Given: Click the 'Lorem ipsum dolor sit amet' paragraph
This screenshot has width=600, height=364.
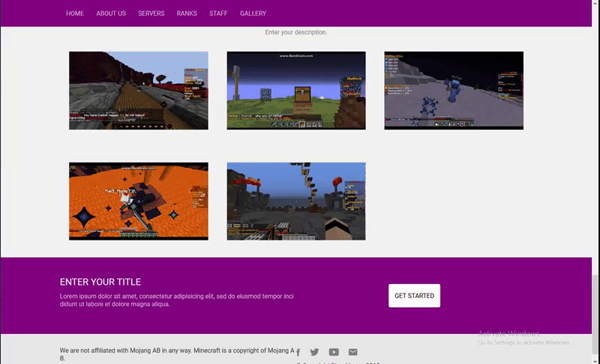Looking at the screenshot, I should 177,300.
